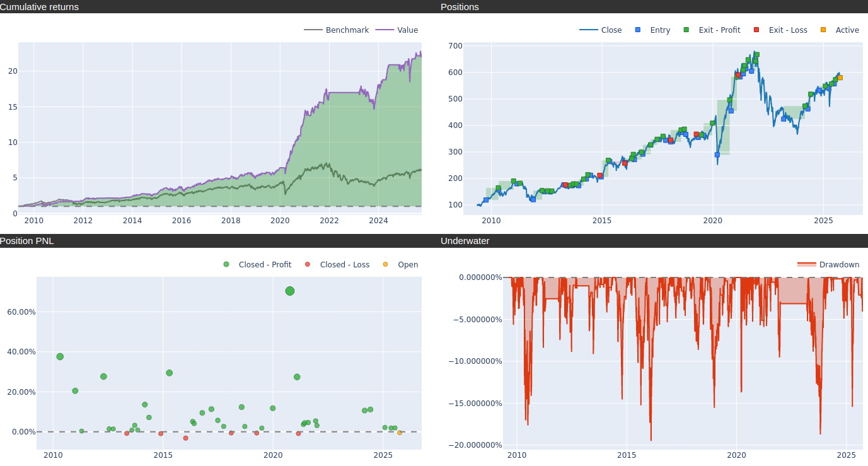Screen dimensions: 868x466
Task: Hide the Close price line legend
Action: (x=601, y=30)
